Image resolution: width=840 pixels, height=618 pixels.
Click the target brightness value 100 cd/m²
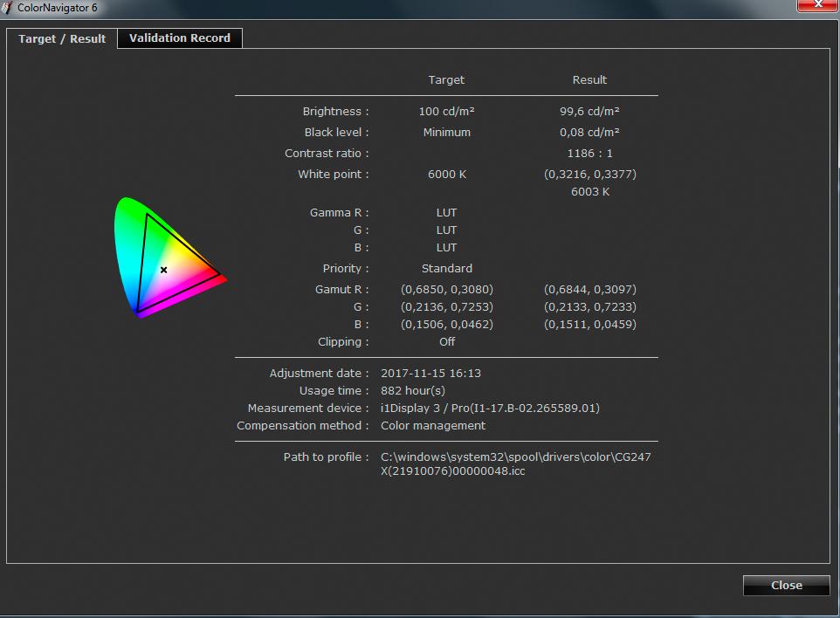click(447, 112)
